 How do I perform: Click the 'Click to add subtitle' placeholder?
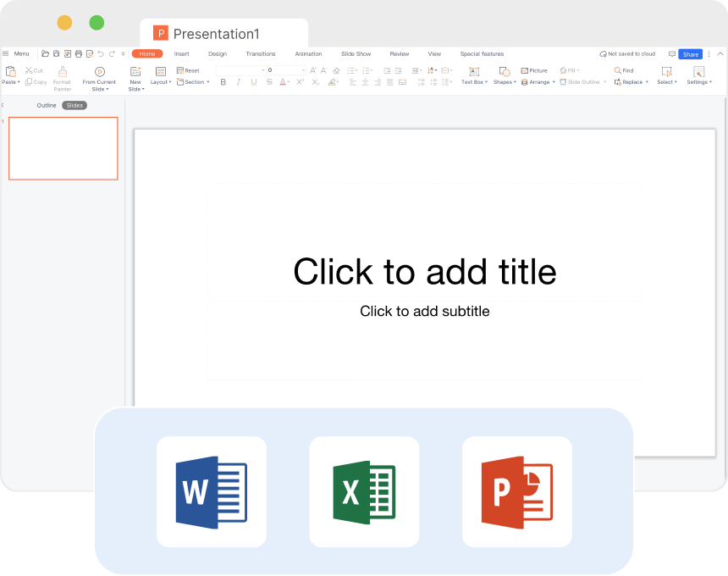point(425,311)
